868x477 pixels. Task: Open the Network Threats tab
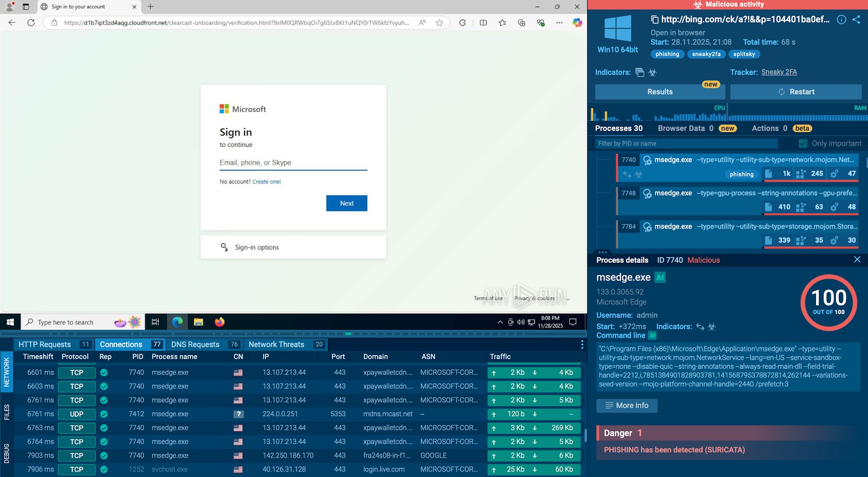pos(286,345)
